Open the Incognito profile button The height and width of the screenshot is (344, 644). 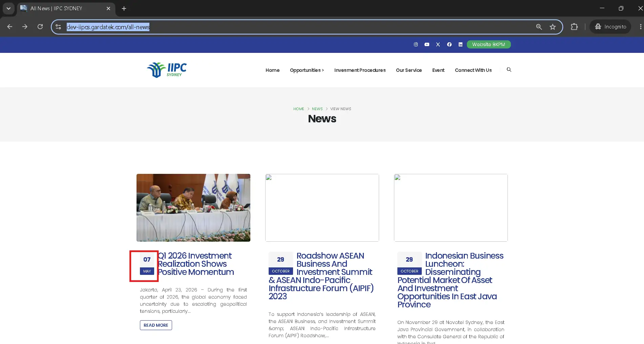tap(610, 27)
